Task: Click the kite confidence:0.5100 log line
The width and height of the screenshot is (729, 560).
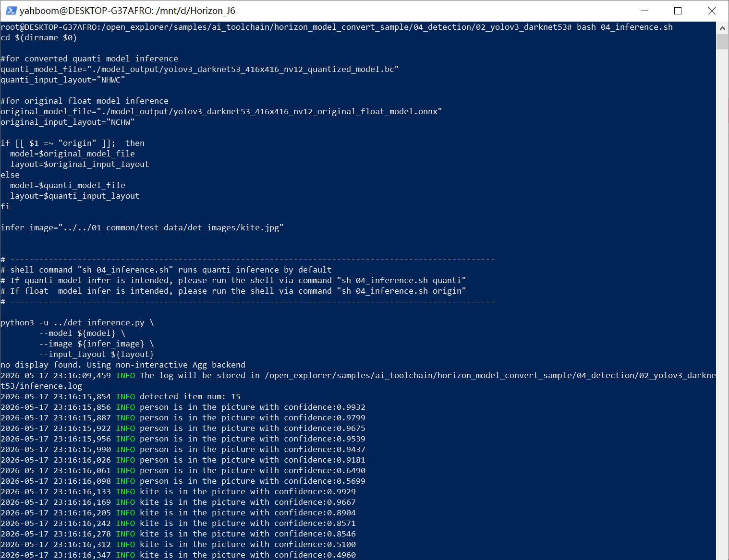Action: click(x=178, y=544)
